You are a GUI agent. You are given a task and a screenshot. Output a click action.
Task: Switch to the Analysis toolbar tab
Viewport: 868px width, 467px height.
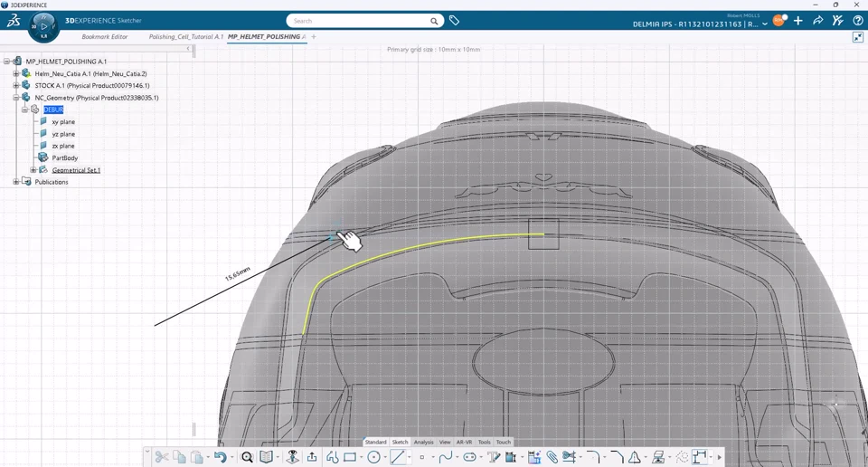(x=423, y=442)
